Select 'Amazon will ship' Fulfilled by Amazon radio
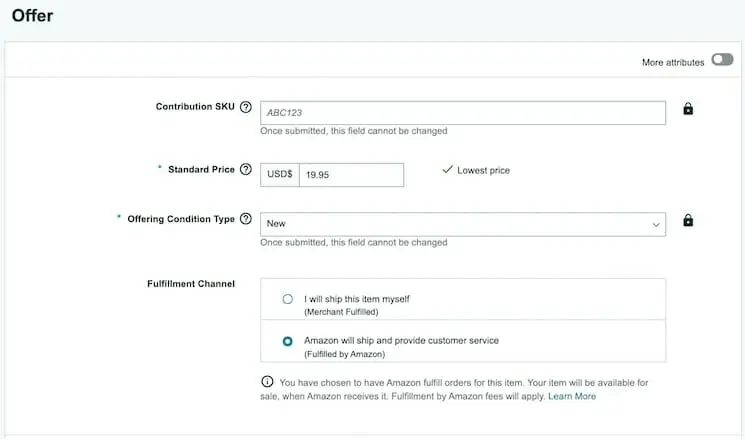The image size is (745, 440). (287, 341)
